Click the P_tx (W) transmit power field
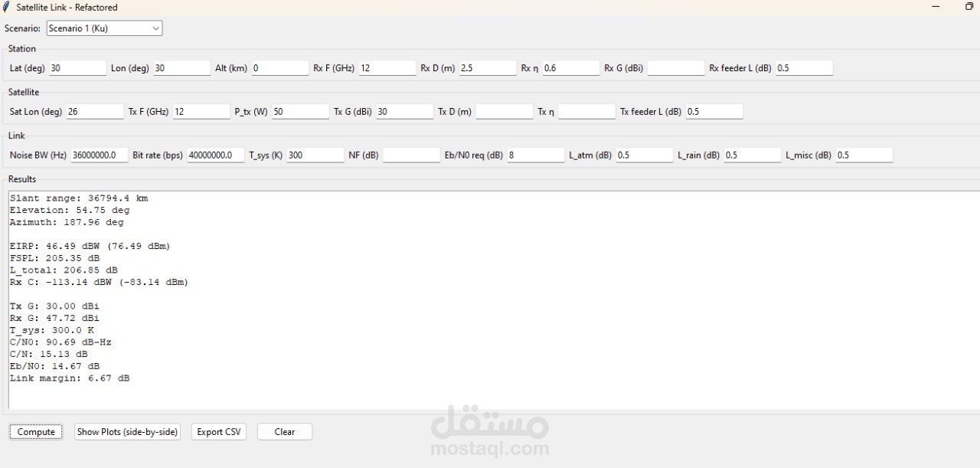The height and width of the screenshot is (468, 980). (299, 111)
